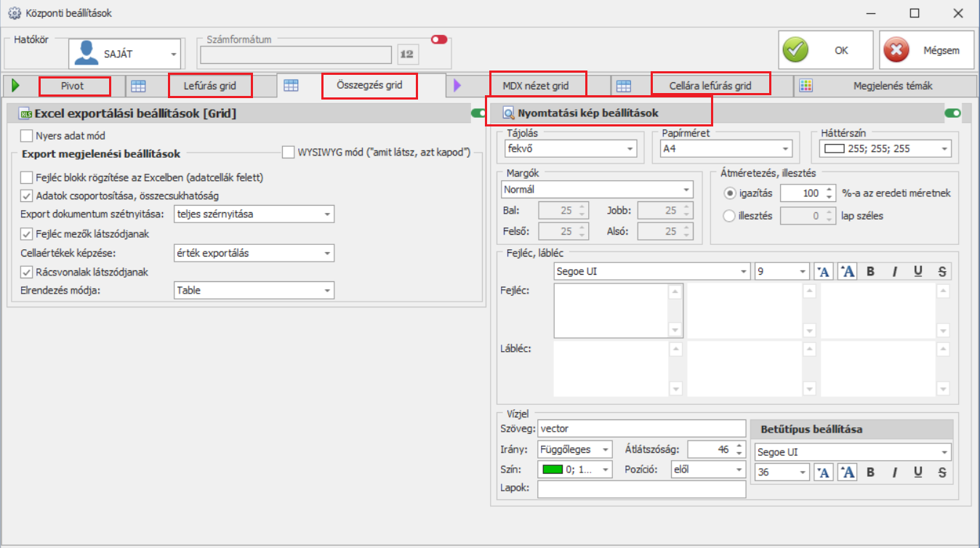980x548 pixels.
Task: Apply underline in the watermark font settings
Action: click(918, 472)
